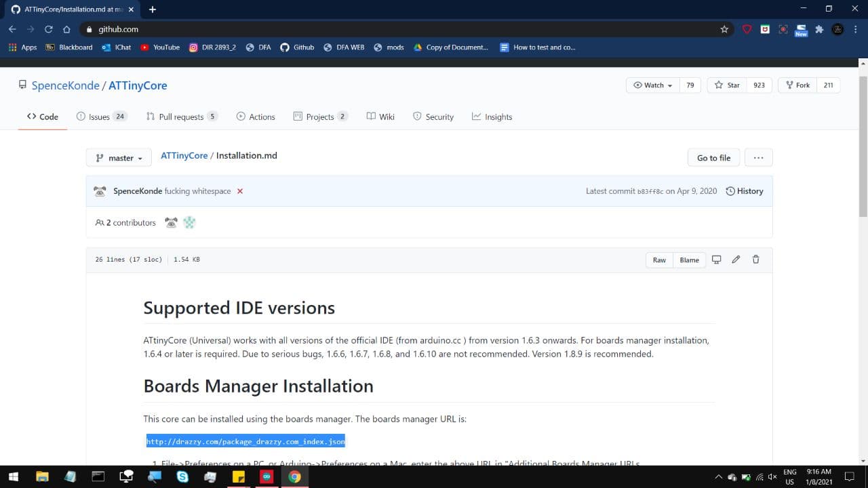Switch to the Issues tab

[x=101, y=117]
